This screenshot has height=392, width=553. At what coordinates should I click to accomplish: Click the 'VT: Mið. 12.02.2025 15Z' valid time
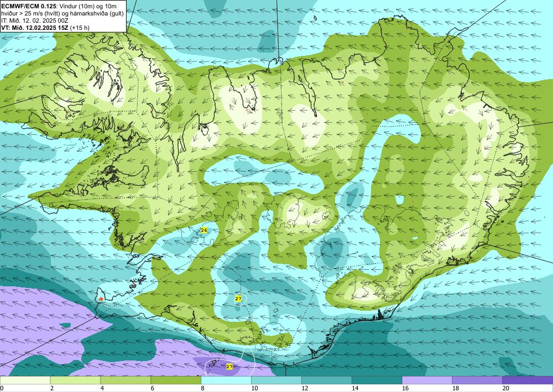click(x=35, y=28)
